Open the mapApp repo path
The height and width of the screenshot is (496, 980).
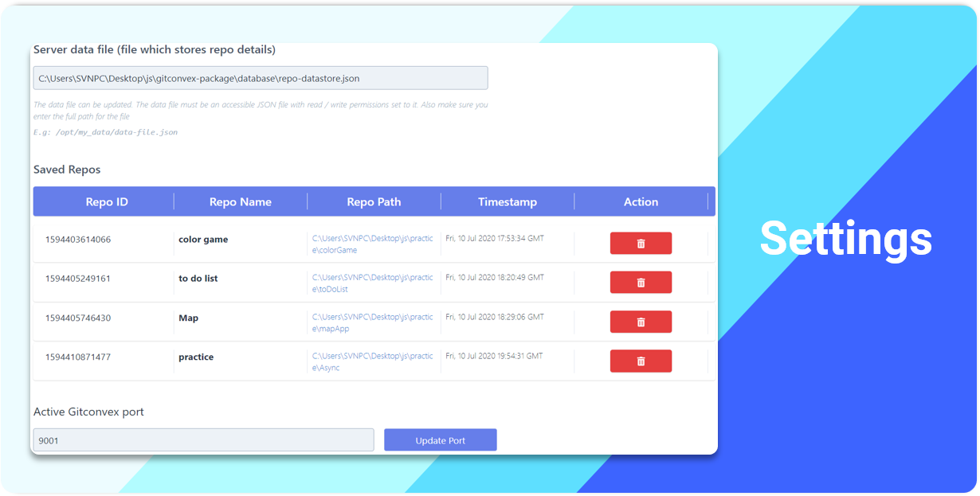tap(373, 322)
